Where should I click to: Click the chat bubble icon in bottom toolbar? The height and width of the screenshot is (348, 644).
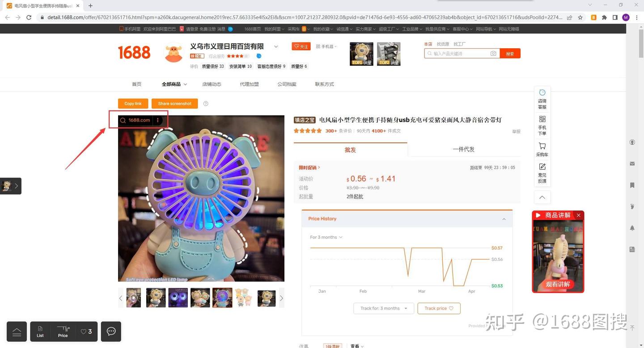pyautogui.click(x=110, y=331)
